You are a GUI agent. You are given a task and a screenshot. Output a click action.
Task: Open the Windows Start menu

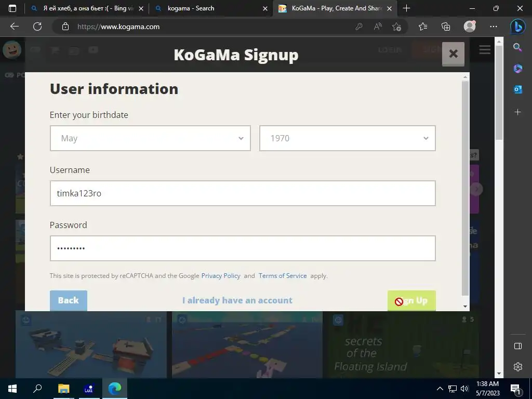coord(12,389)
